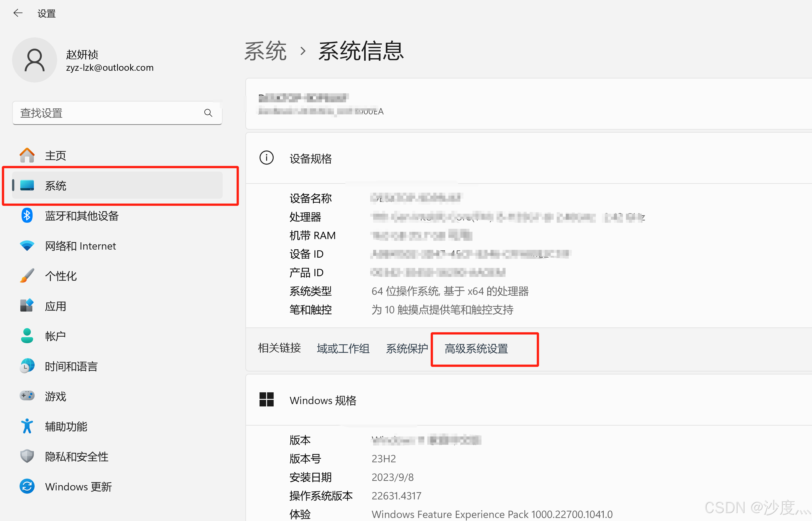Open the 系统保护 link

[407, 349]
